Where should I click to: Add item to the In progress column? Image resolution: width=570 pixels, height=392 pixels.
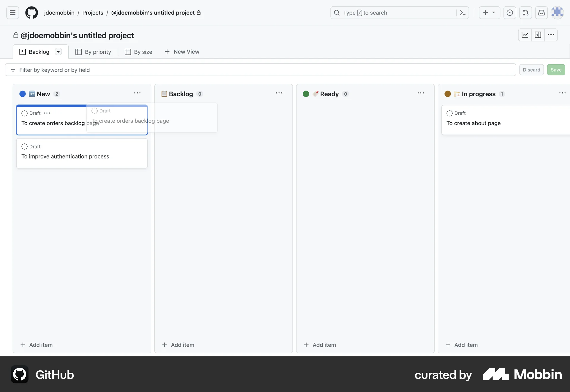[462, 345]
